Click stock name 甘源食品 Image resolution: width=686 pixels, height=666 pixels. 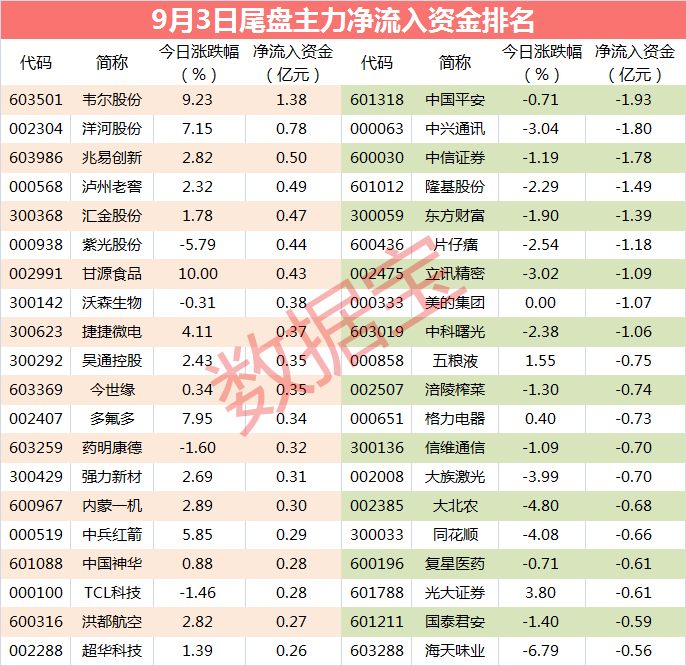[x=112, y=273]
